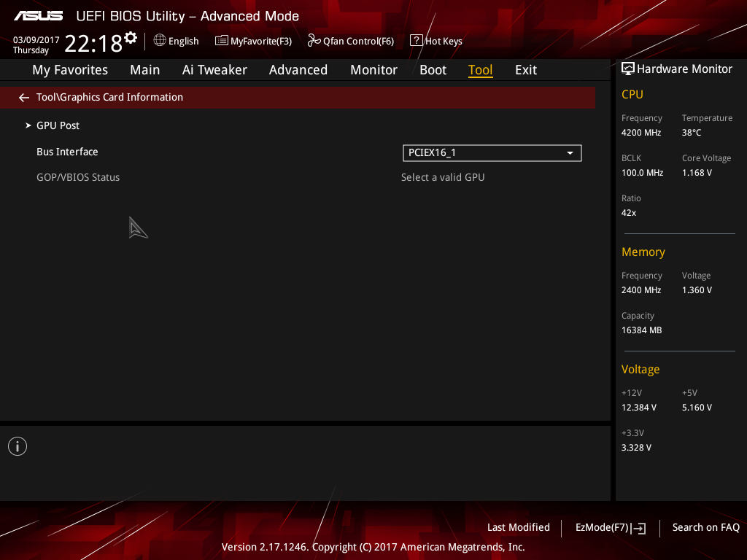Click the +3.3V reading 3.328 V
Viewport: 747px width, 560px height.
pyautogui.click(x=636, y=448)
